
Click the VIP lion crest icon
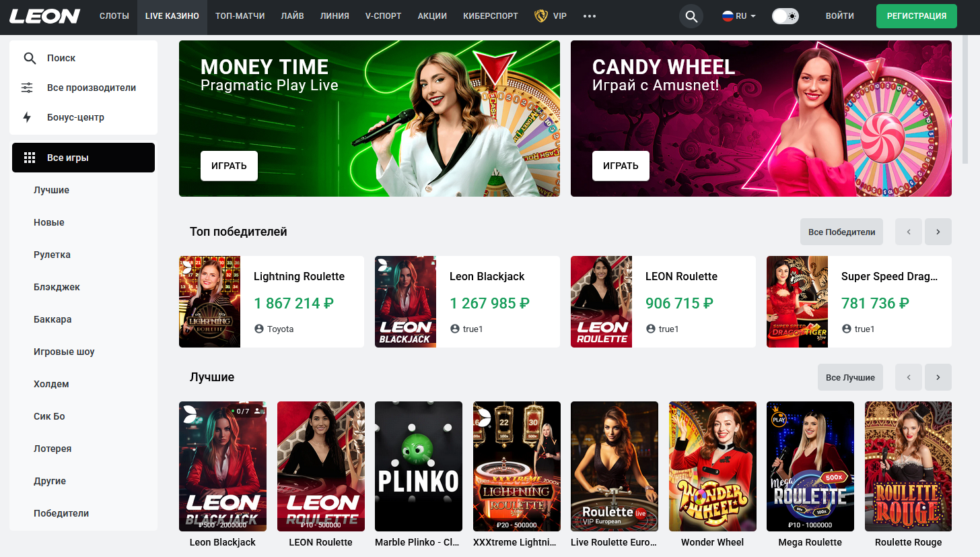pos(540,15)
